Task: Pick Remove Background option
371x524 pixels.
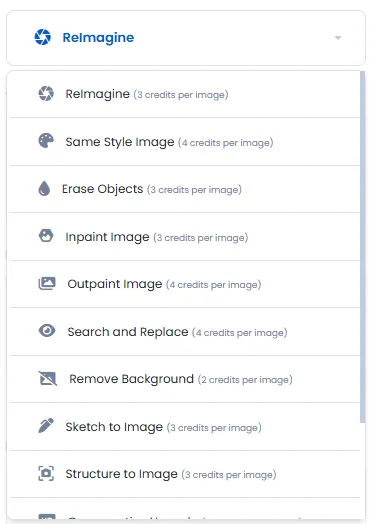Action: [186, 379]
